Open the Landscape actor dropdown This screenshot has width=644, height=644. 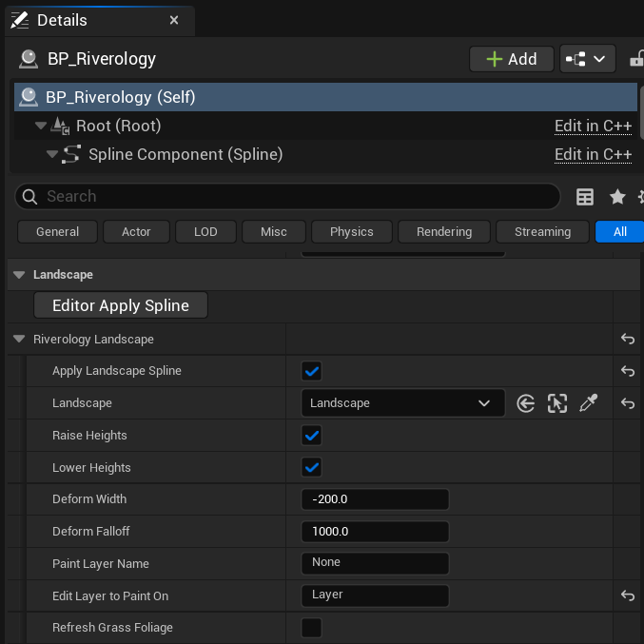[x=401, y=403]
